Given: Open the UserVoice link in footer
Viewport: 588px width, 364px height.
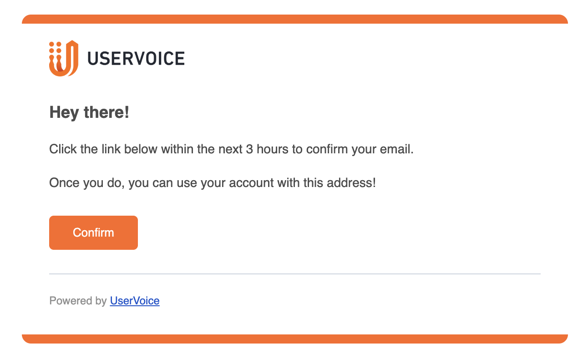Looking at the screenshot, I should tap(135, 301).
